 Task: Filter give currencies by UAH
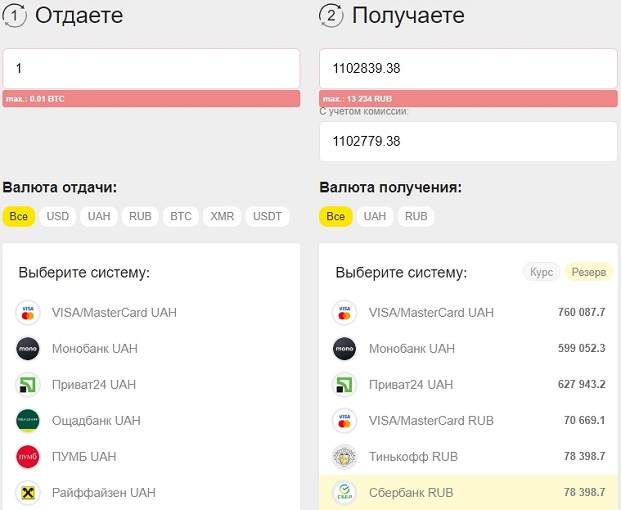click(x=99, y=216)
